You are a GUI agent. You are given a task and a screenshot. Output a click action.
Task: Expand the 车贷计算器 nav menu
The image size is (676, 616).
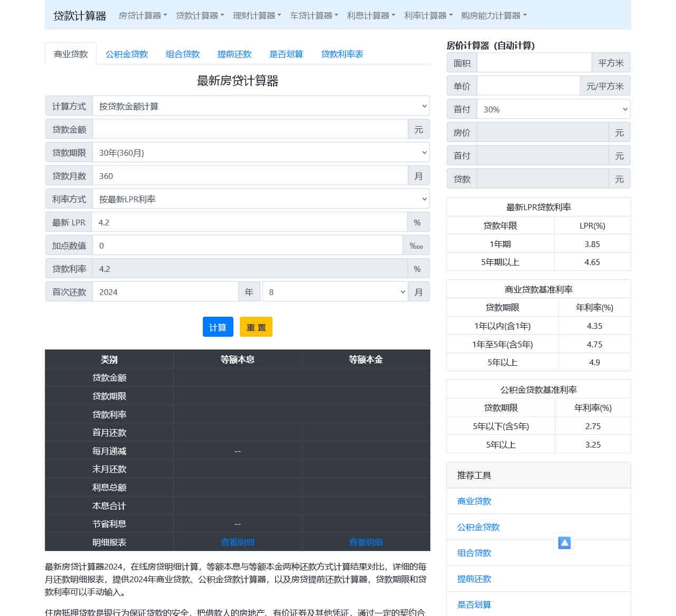click(314, 15)
